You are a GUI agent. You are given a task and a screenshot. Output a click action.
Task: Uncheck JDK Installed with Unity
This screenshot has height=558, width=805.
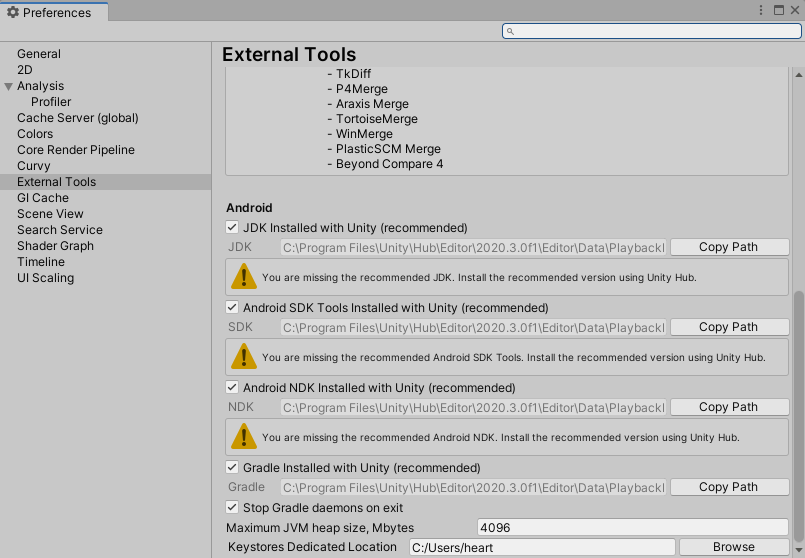point(232,227)
